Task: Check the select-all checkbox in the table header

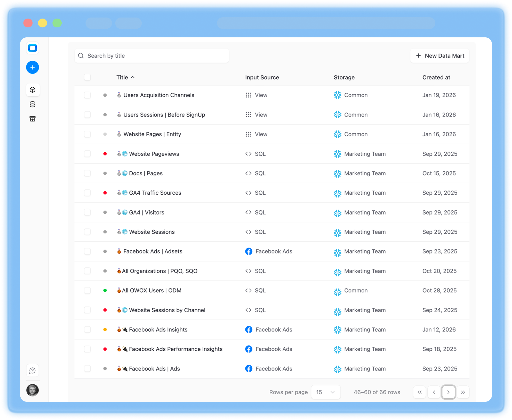Action: coord(87,77)
